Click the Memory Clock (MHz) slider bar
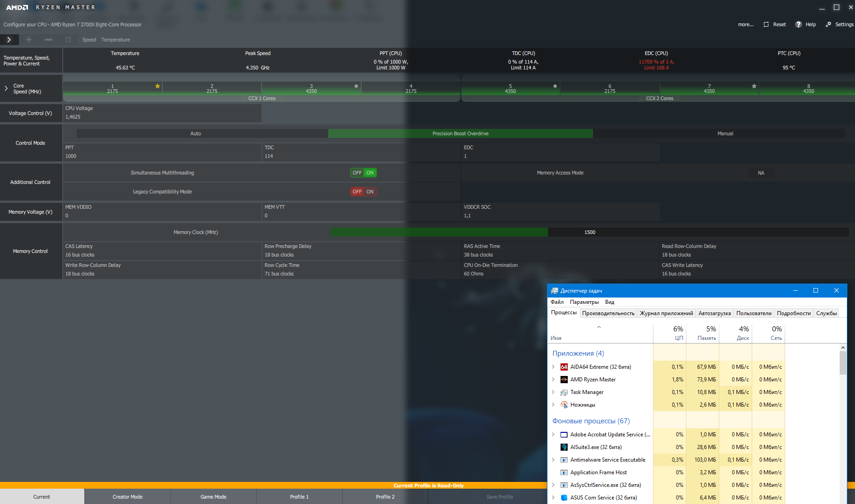The height and width of the screenshot is (504, 855). (590, 232)
